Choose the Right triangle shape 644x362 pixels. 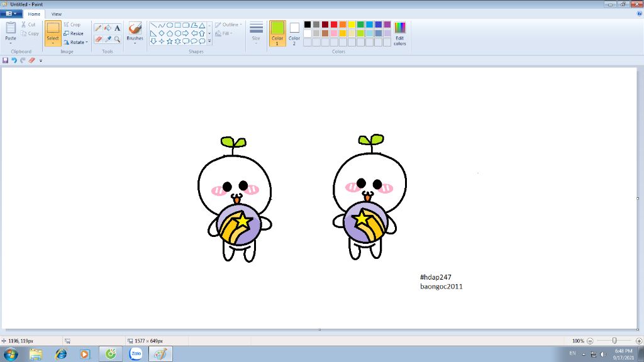[x=153, y=33]
